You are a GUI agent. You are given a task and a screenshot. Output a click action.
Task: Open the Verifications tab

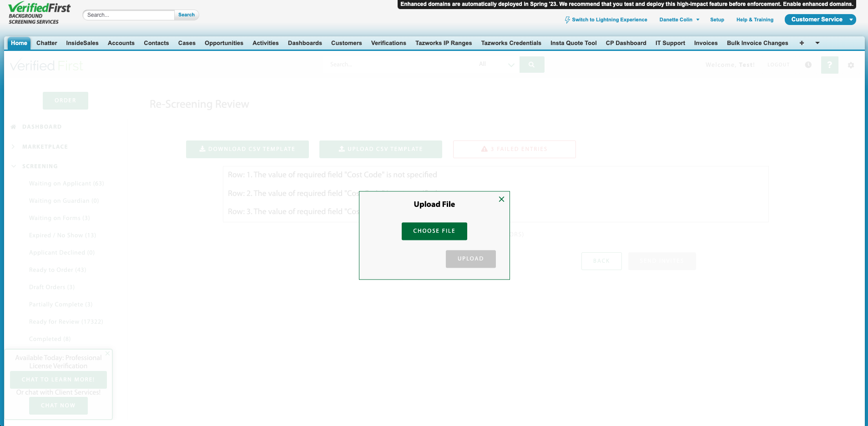389,43
